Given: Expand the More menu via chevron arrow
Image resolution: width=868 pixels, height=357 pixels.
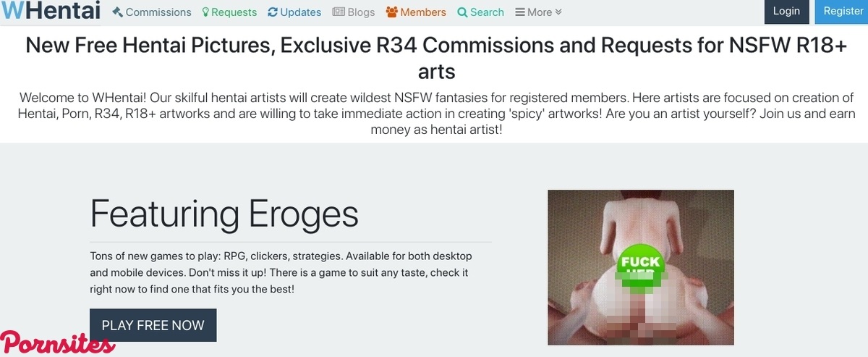Looking at the screenshot, I should pyautogui.click(x=558, y=12).
